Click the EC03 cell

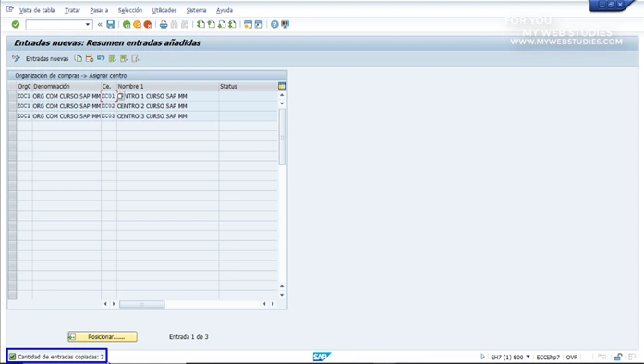[108, 116]
